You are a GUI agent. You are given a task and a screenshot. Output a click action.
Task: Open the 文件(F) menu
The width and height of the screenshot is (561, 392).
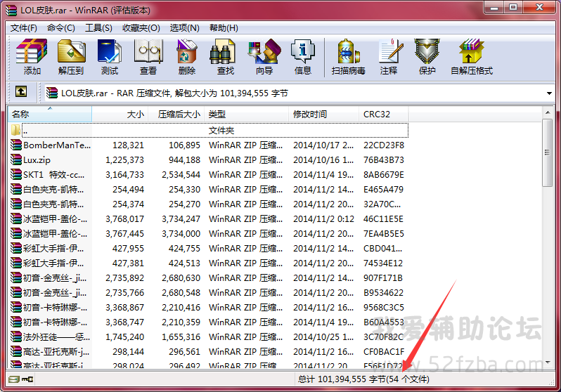(24, 28)
